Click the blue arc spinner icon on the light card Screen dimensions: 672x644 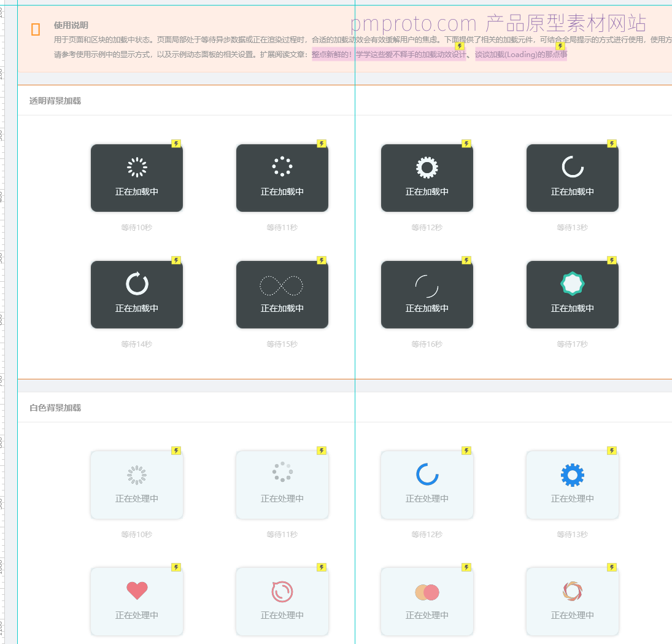[427, 474]
